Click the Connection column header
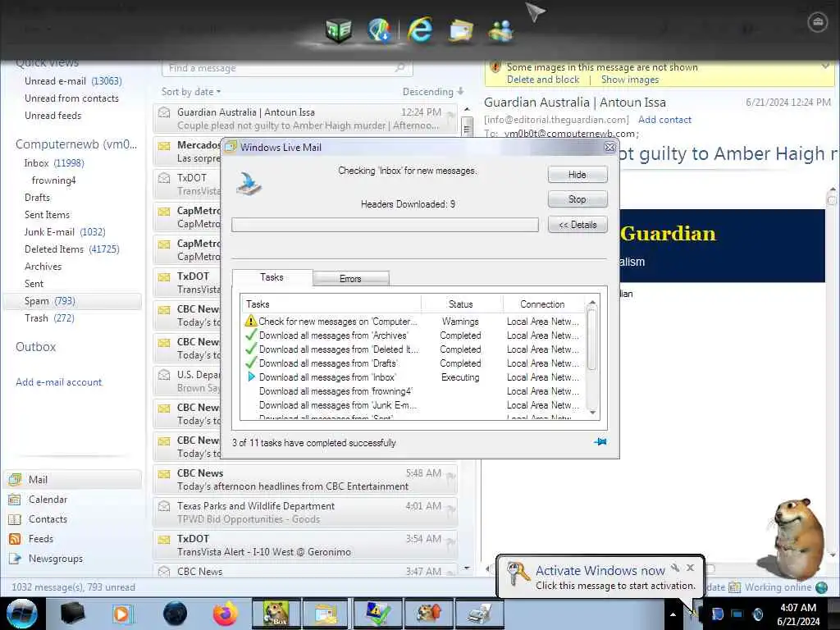 [x=543, y=304]
